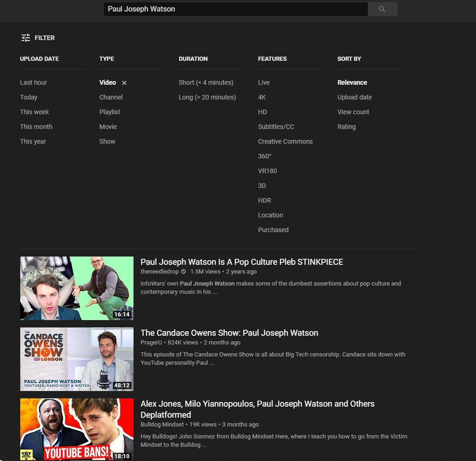
Task: Filter uploads by This week
Action: pyautogui.click(x=35, y=112)
